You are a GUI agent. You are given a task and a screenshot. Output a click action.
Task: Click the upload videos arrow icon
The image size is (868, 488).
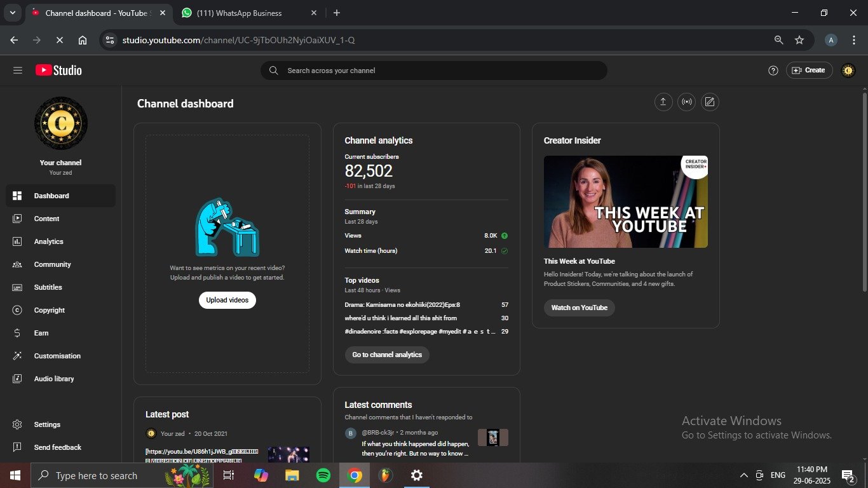[663, 102]
